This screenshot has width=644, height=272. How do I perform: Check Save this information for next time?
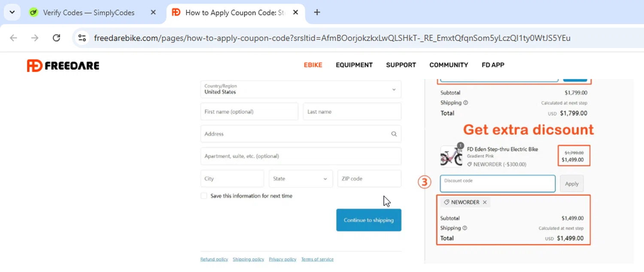click(x=204, y=196)
